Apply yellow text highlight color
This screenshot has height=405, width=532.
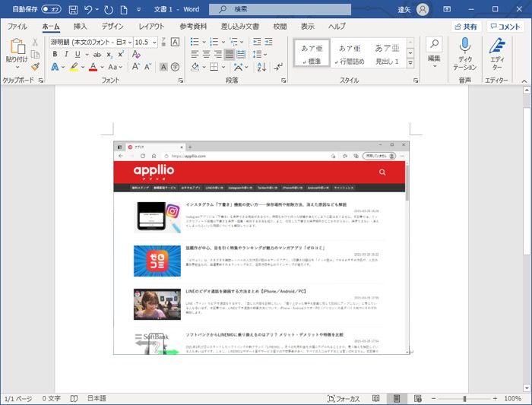74,67
